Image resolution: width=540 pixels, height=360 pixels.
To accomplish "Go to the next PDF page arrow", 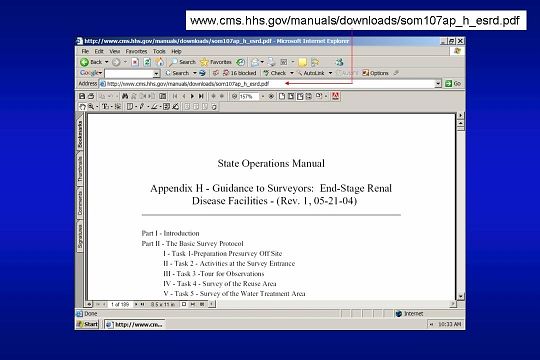I will coord(193,96).
